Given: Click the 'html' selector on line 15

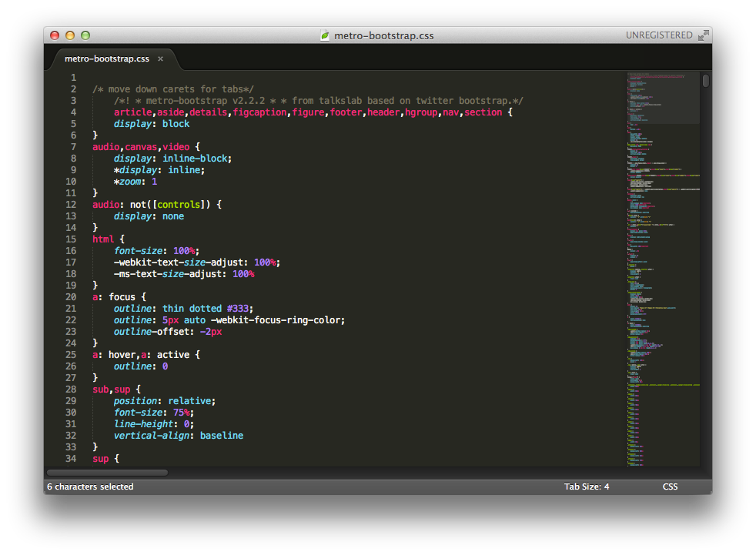Looking at the screenshot, I should tap(103, 239).
